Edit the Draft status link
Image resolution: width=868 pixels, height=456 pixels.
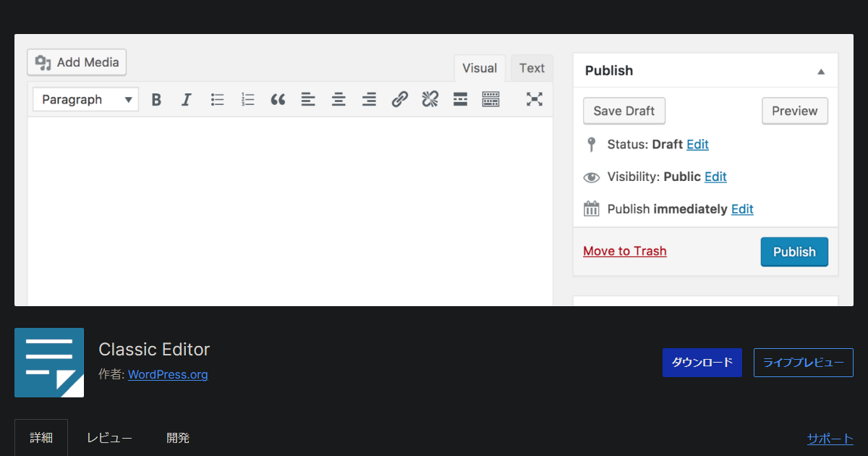697,144
